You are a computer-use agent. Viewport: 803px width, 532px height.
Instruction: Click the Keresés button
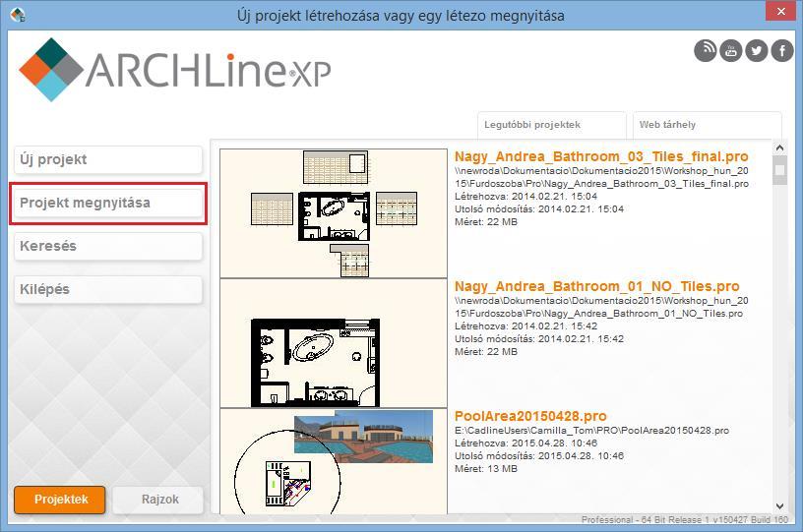coord(108,246)
